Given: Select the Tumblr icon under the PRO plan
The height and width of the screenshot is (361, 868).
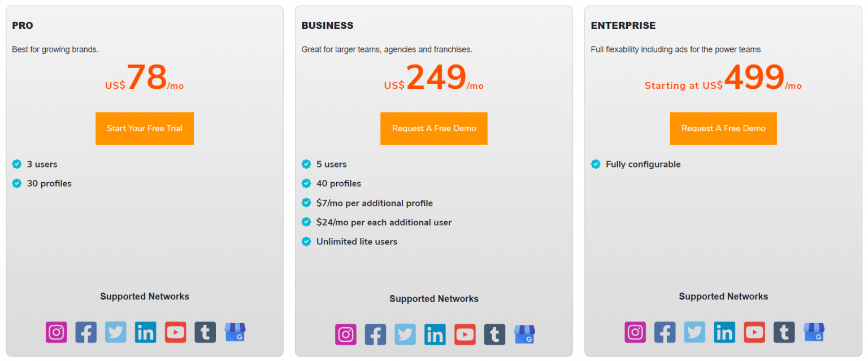Looking at the screenshot, I should pyautogui.click(x=205, y=332).
